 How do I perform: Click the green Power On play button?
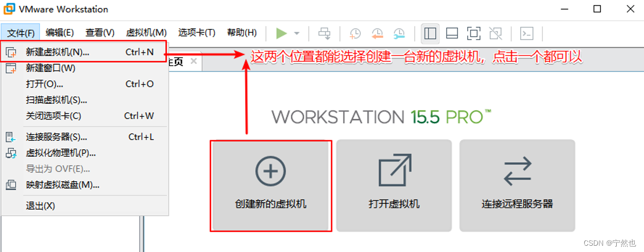click(x=282, y=34)
